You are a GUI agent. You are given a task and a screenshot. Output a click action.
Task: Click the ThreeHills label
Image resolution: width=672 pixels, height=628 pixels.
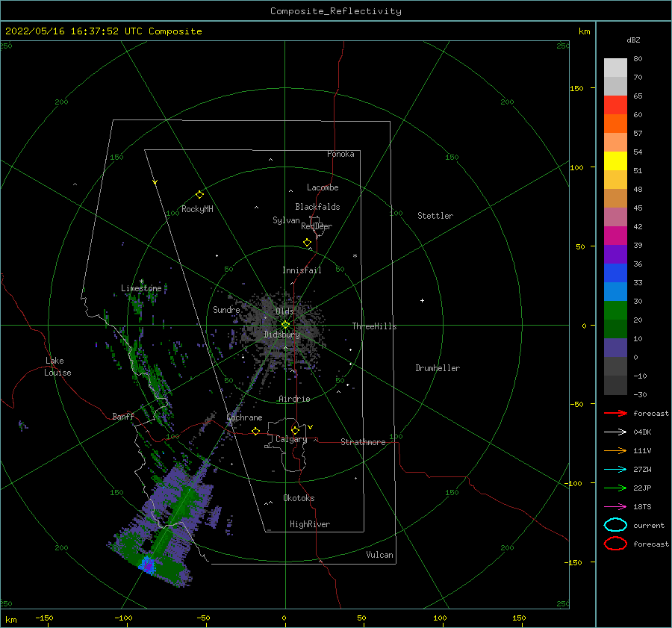click(374, 326)
